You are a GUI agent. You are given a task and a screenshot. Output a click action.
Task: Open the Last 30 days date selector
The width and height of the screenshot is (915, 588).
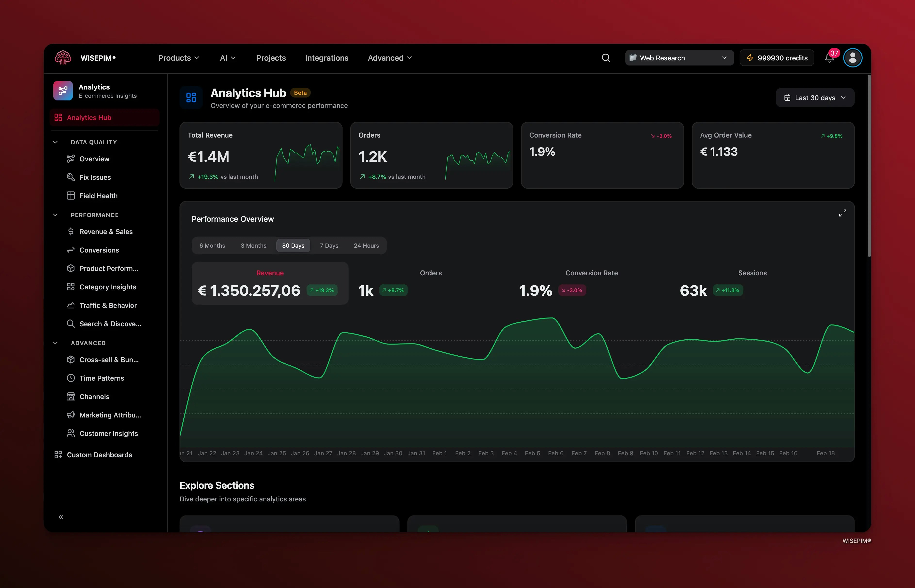[815, 98]
